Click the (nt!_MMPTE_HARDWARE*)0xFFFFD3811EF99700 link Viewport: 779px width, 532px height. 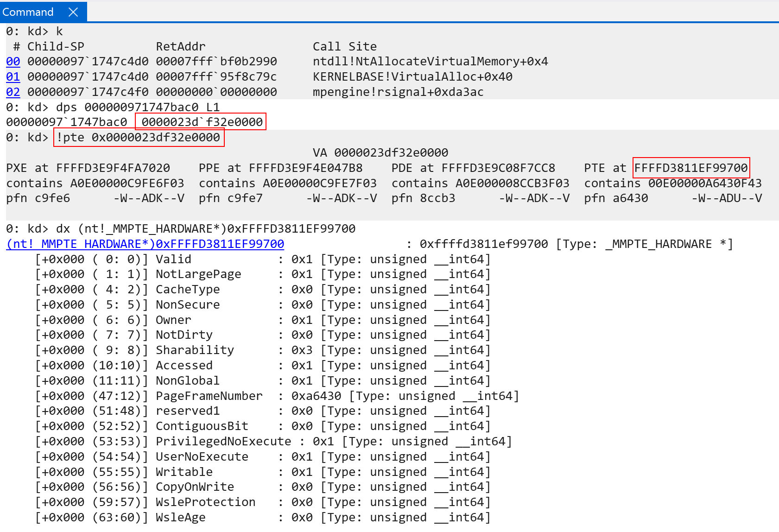point(145,244)
